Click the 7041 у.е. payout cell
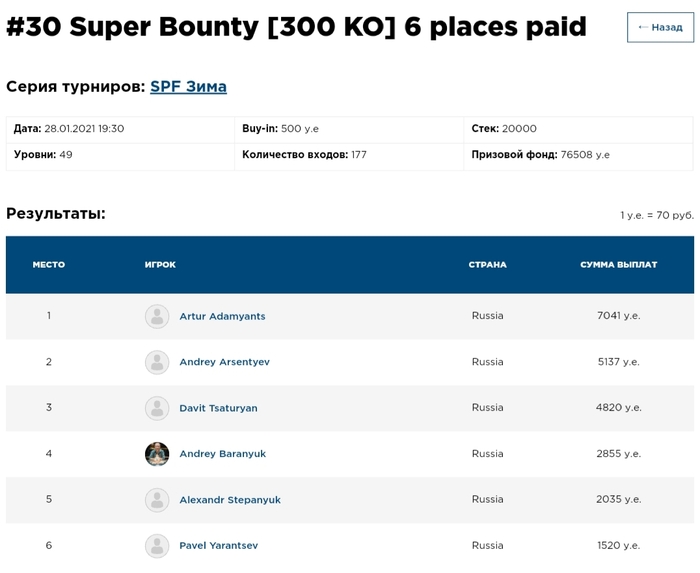The height and width of the screenshot is (573, 700). point(619,316)
